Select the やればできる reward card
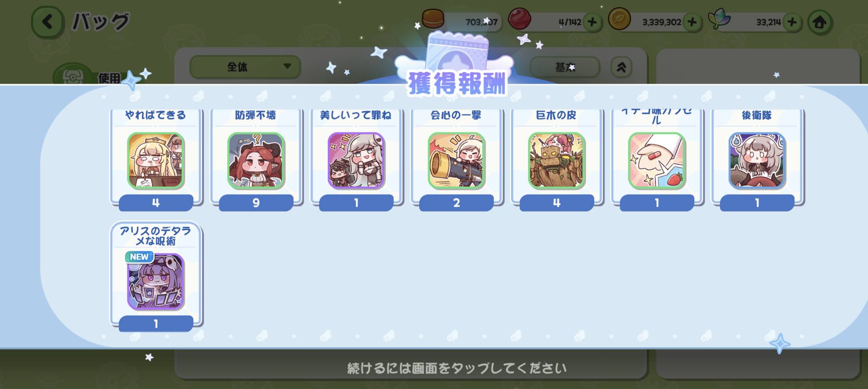 156,159
